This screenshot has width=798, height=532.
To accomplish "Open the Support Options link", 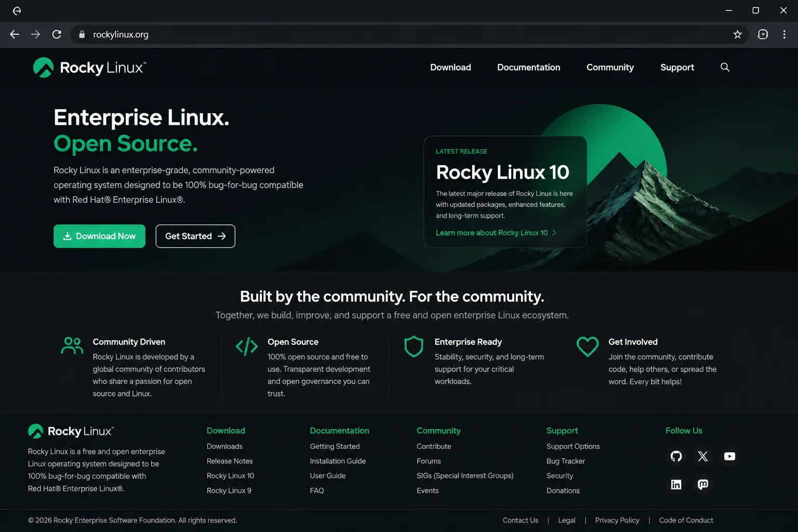I will click(x=573, y=446).
